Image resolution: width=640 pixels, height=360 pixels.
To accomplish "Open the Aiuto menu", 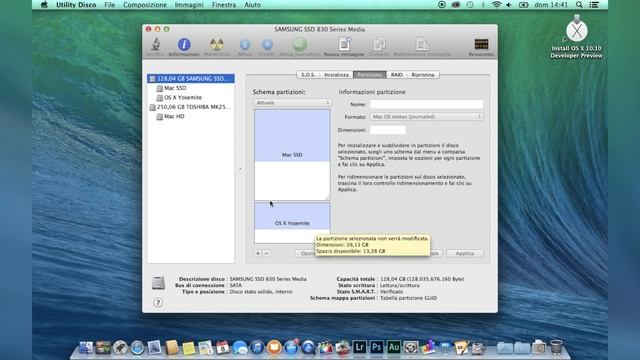I will (x=252, y=5).
